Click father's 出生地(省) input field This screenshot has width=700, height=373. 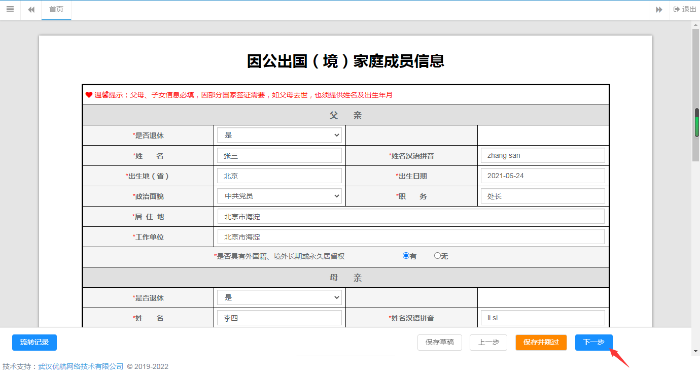tap(279, 176)
